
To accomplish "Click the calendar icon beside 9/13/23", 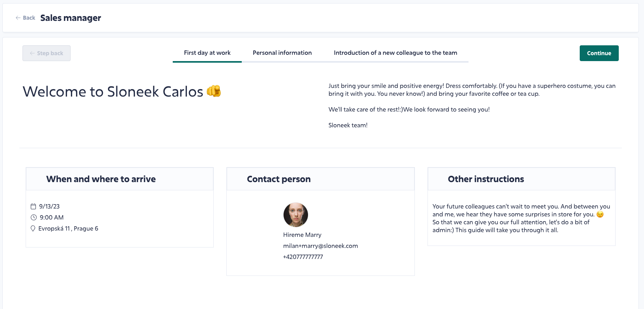I will pos(34,207).
